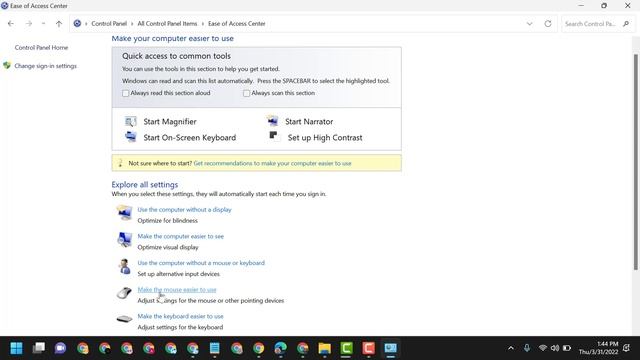Click person icon beside Use computer without mouse
Viewport: 640px width, 360px height.
[124, 267]
